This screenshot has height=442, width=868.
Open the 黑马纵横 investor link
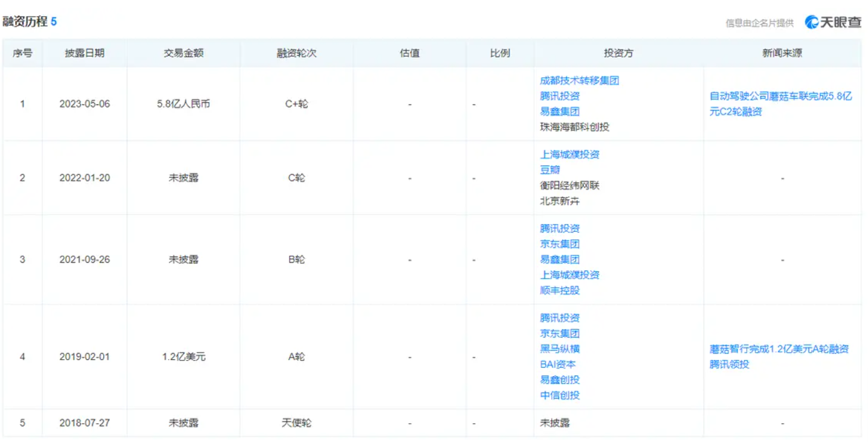pyautogui.click(x=560, y=349)
